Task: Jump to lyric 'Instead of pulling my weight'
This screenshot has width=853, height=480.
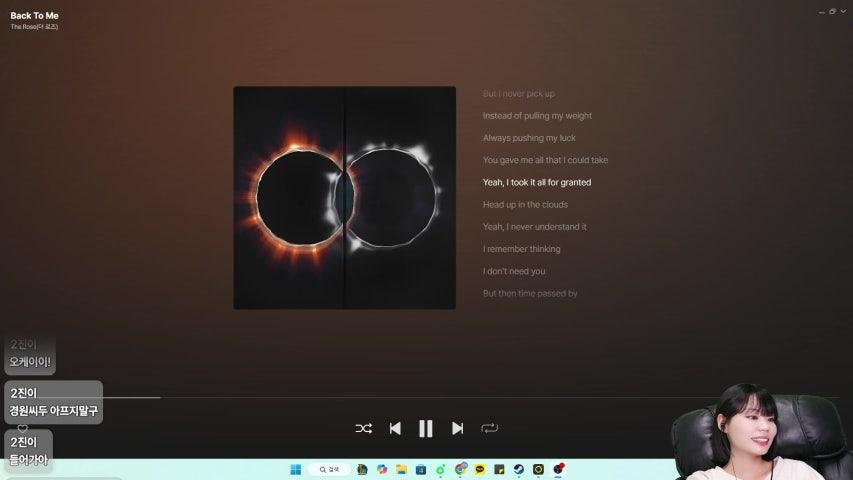Action: tap(537, 115)
